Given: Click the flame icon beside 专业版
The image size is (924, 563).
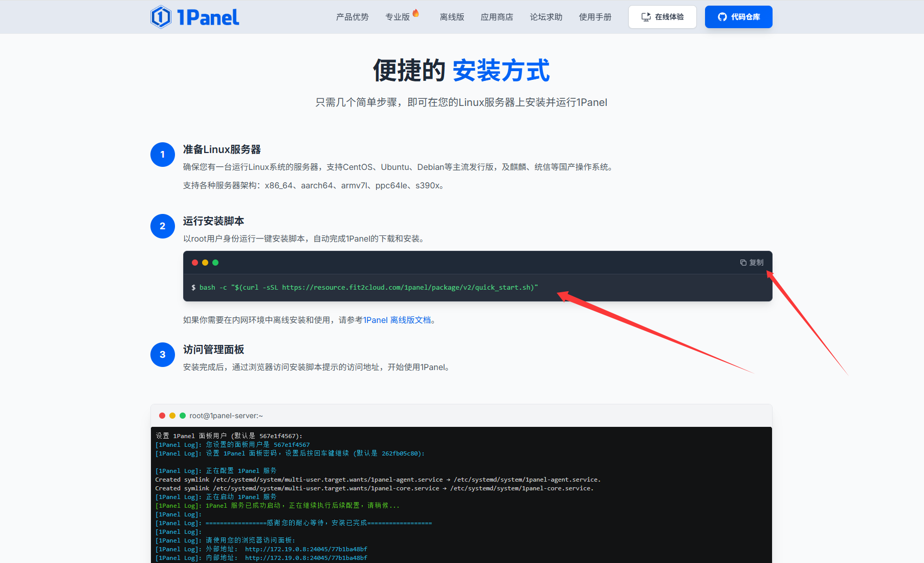Looking at the screenshot, I should (416, 13).
